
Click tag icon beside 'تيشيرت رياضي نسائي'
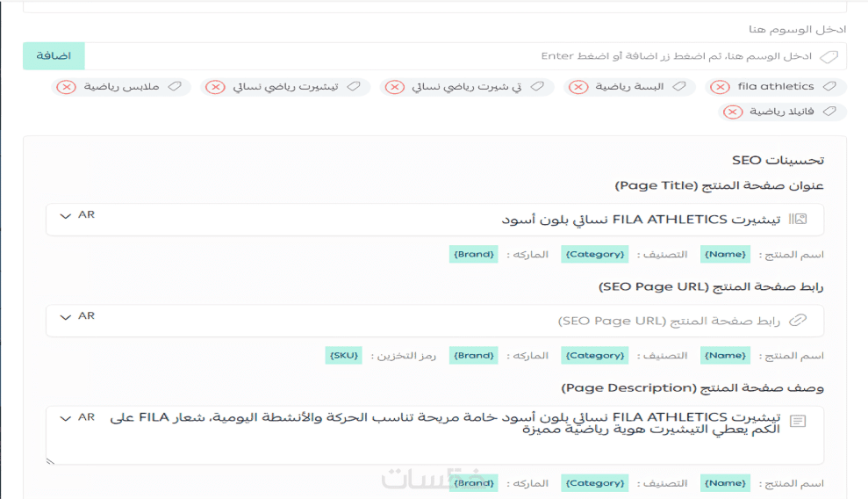pos(353,86)
